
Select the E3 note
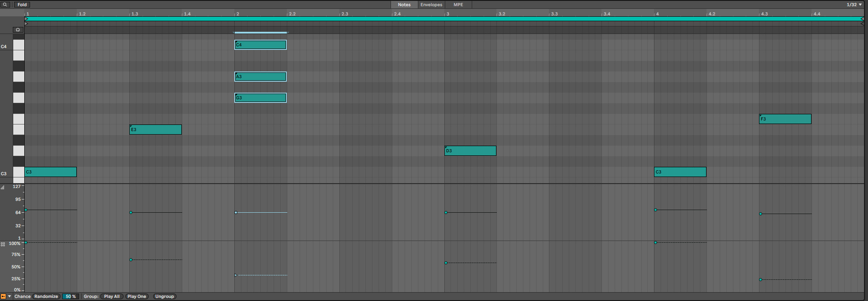[x=155, y=130]
